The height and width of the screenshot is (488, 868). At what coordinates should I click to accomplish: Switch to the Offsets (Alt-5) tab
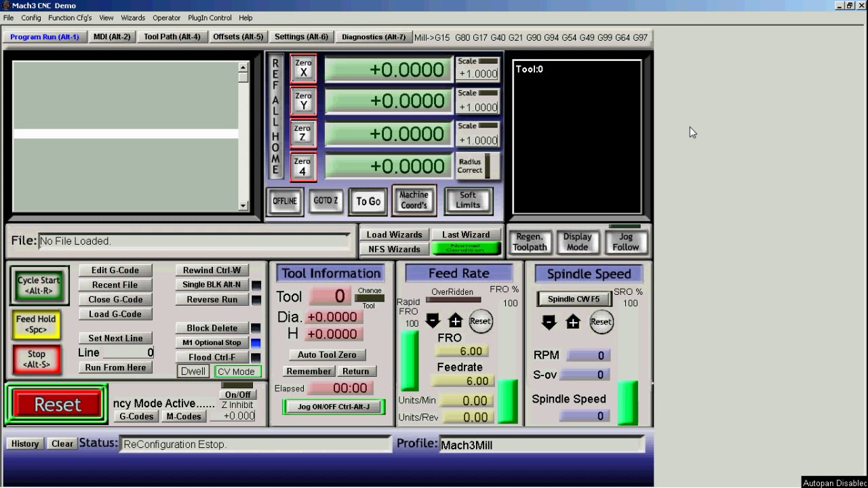tap(238, 37)
